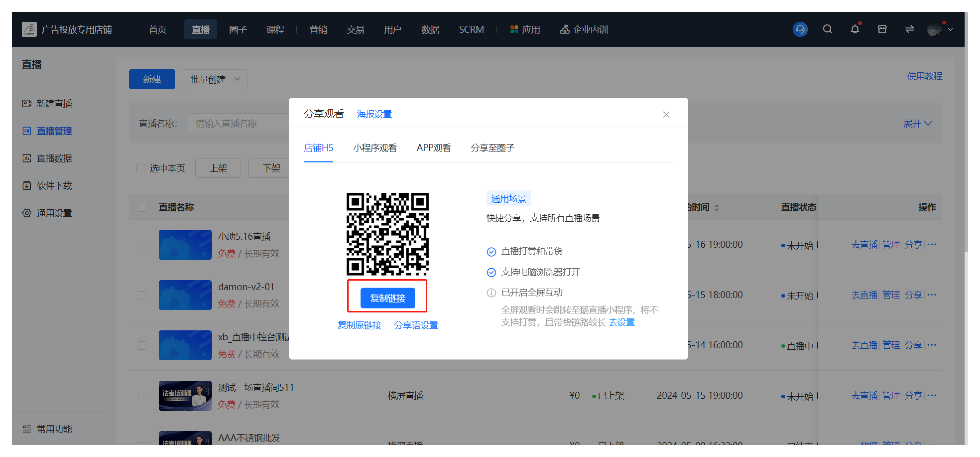Click the 常用功能 list icon
Image resolution: width=980 pixels, height=457 pixels.
coord(27,429)
